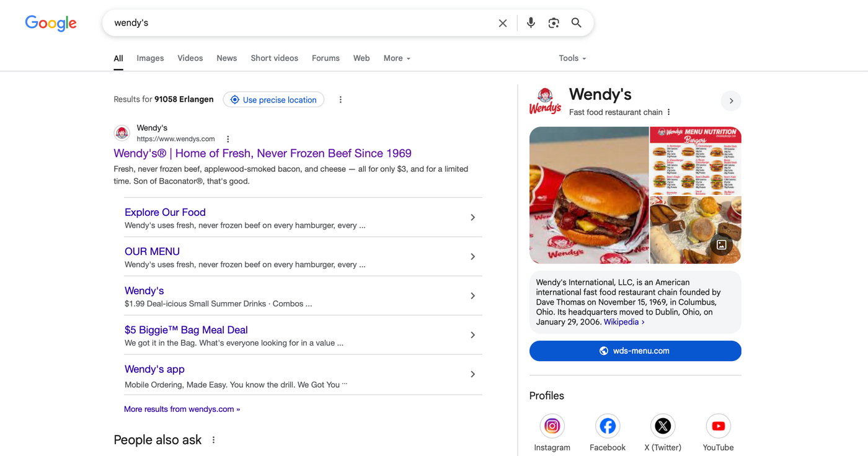Image resolution: width=868 pixels, height=456 pixels.
Task: Open the three-dot menu next to wendys.com URL
Action: coord(228,139)
